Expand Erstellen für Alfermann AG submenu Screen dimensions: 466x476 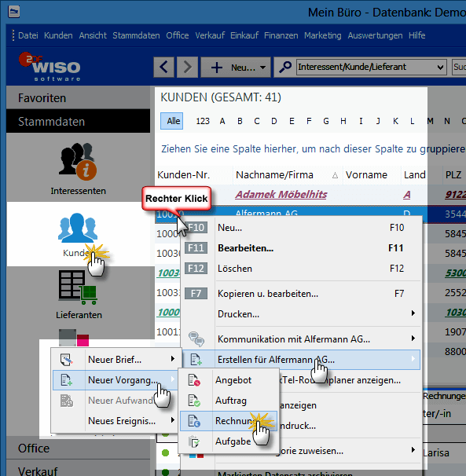413,359
